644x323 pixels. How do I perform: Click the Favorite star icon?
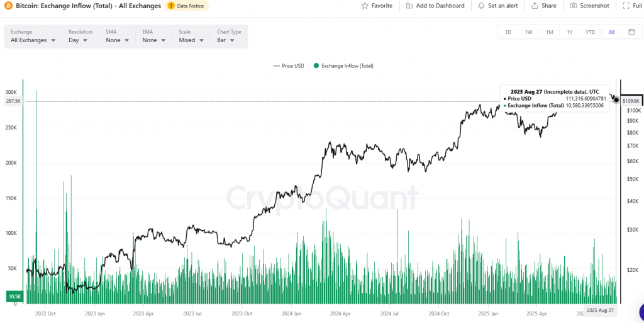[x=365, y=6]
